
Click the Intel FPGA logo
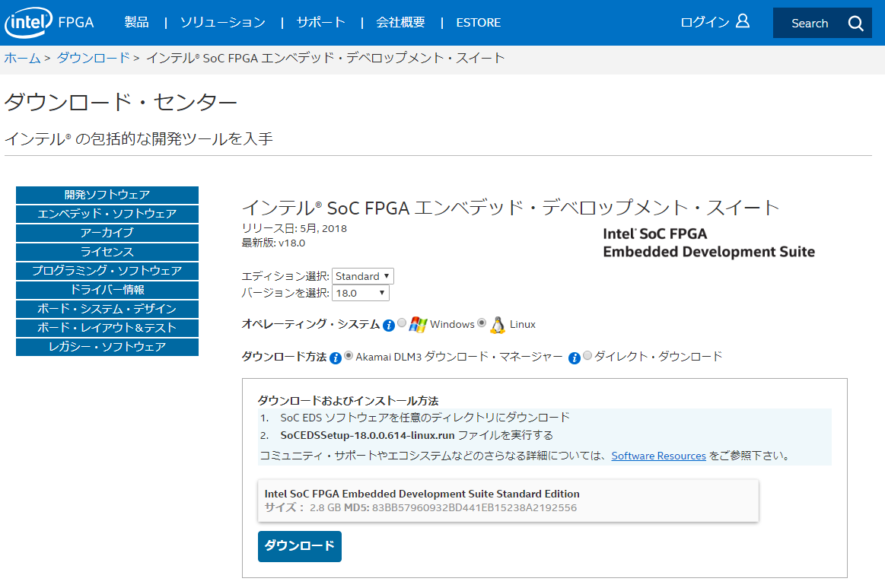tap(49, 23)
